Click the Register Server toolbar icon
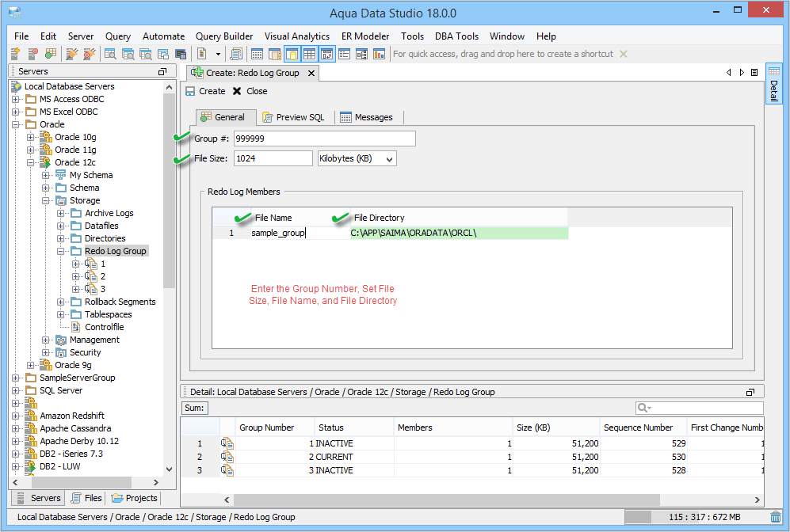The image size is (790, 532). [16, 54]
